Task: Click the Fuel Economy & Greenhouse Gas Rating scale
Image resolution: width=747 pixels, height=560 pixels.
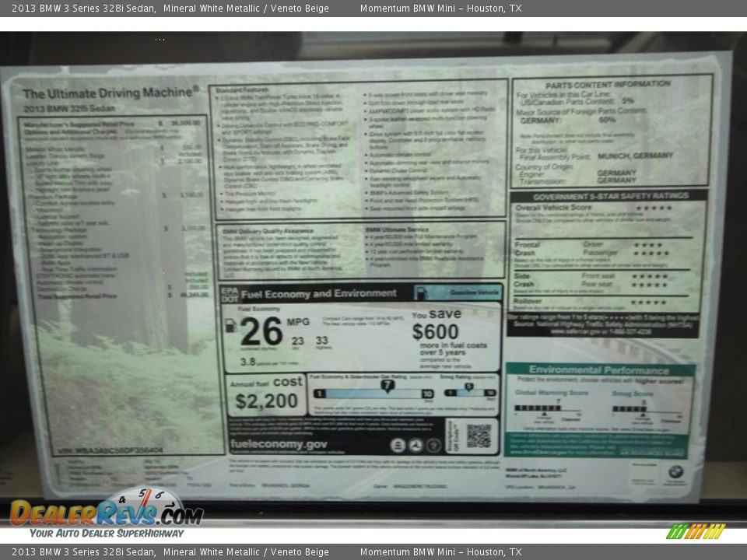Action: point(373,393)
